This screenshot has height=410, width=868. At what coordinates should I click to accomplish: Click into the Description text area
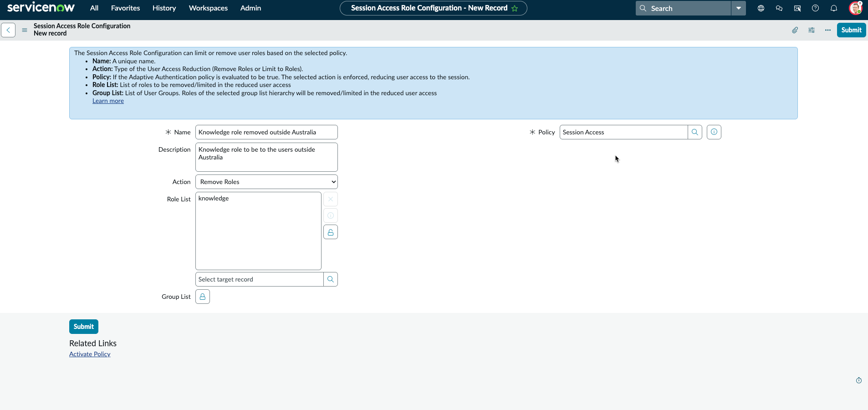[x=266, y=157]
